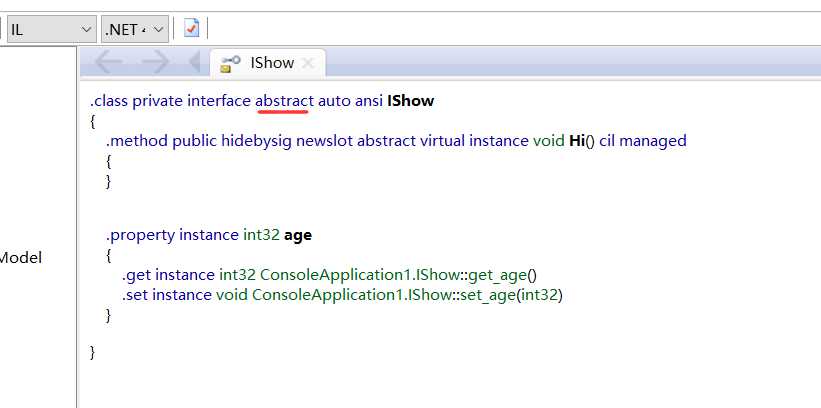The height and width of the screenshot is (408, 821).
Task: Click the 'Model' item in left panel
Action: click(21, 258)
